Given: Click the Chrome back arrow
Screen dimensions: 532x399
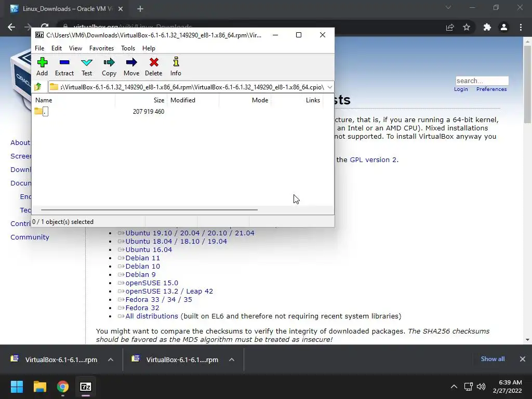Looking at the screenshot, I should [x=11, y=27].
